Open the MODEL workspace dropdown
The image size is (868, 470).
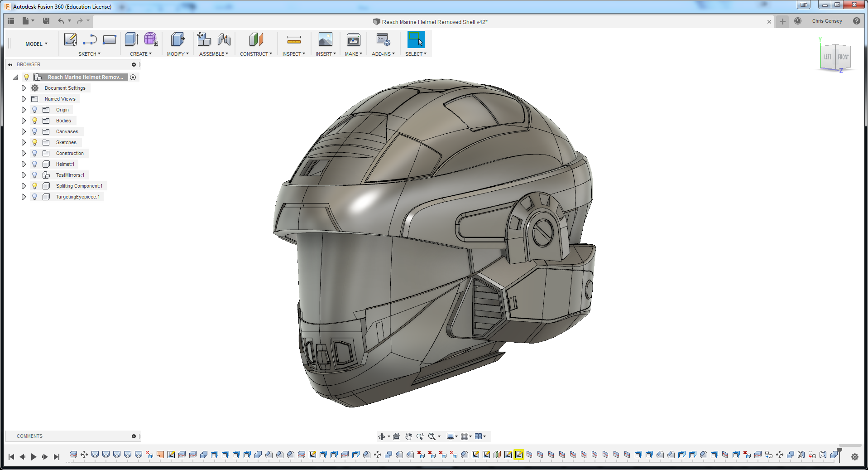point(36,44)
